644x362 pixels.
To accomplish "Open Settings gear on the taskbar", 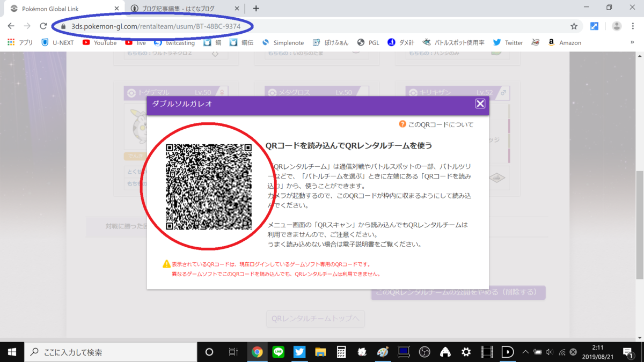I will (x=466, y=352).
